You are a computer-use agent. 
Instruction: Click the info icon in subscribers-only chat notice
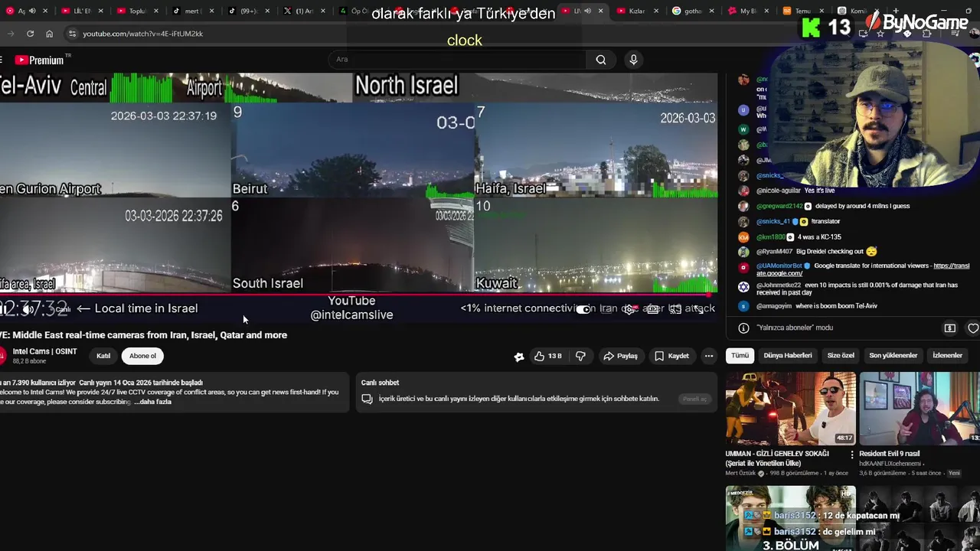[x=743, y=328]
